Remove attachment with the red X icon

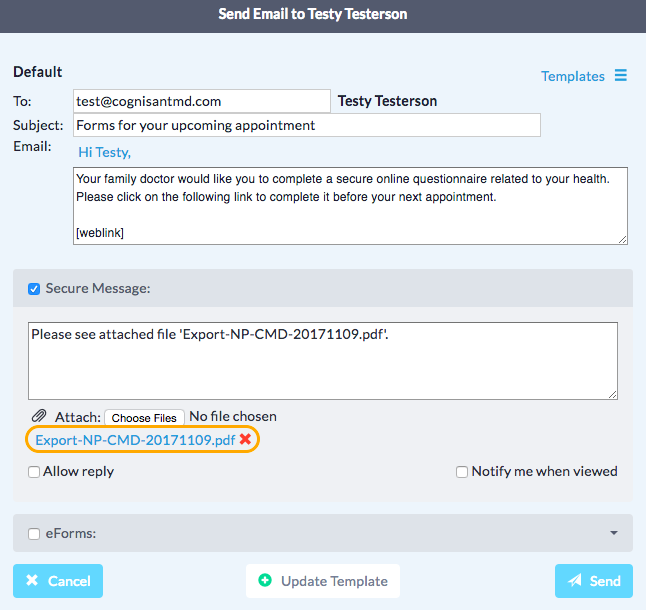246,440
